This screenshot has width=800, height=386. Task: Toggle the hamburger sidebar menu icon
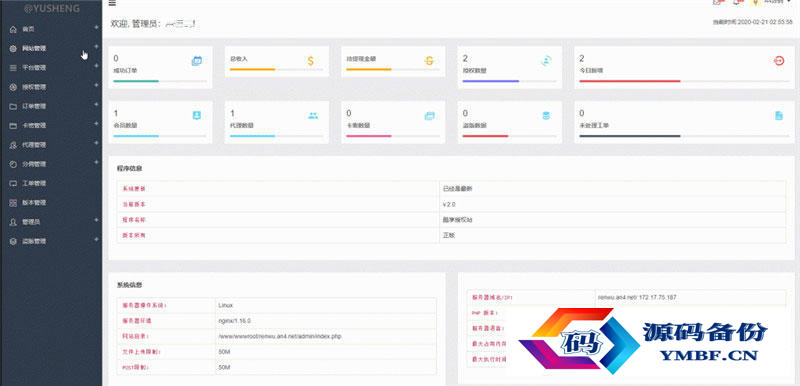click(x=112, y=3)
